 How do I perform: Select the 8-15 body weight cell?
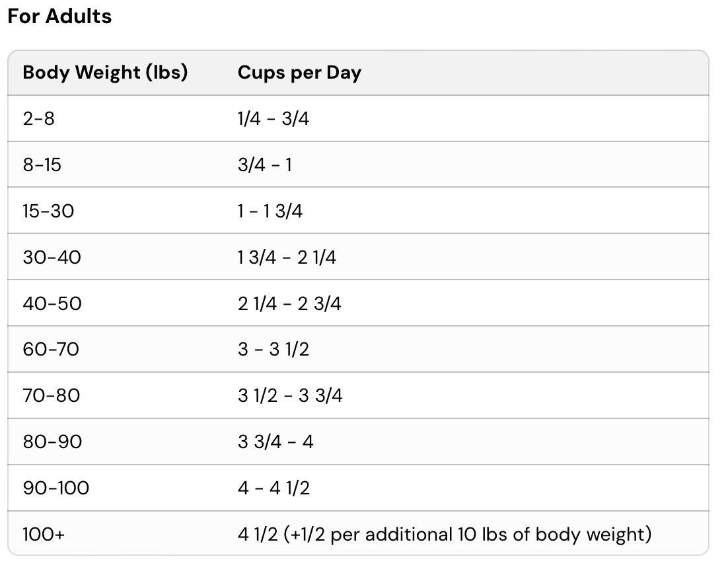[42, 165]
